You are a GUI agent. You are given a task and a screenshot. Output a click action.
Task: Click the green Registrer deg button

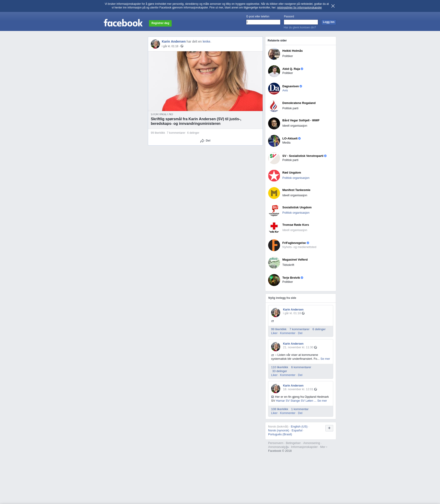(160, 23)
